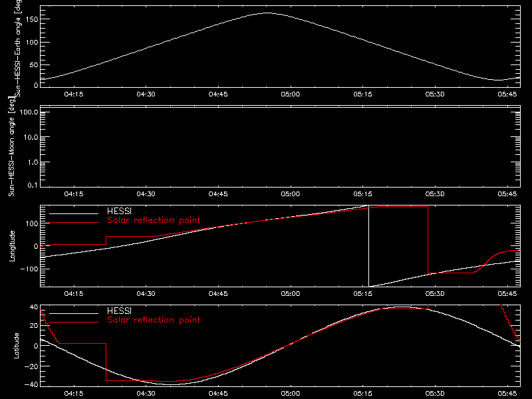Click the -40 tick on Latitude axis
Viewport: 532px width, 399px height.
31,385
